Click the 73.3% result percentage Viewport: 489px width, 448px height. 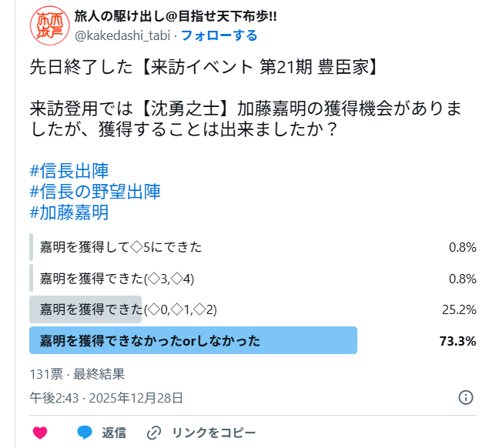point(458,340)
